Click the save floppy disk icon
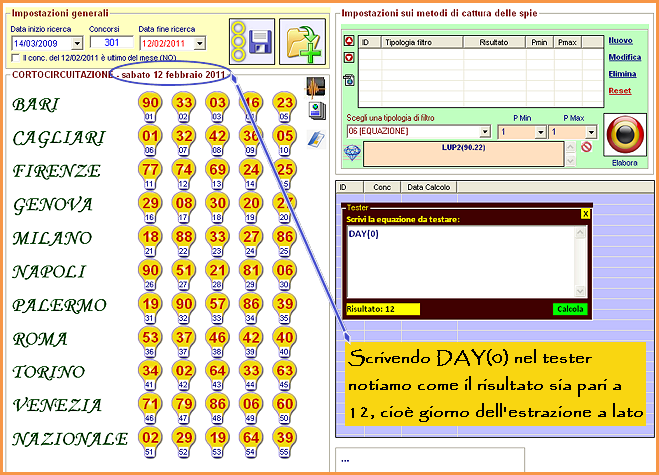The height and width of the screenshot is (475, 659). tap(252, 41)
